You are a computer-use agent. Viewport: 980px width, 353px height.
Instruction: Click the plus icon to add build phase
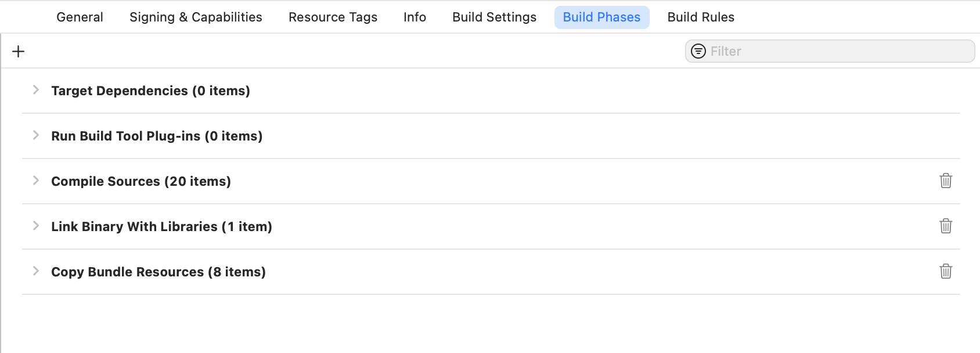(x=19, y=52)
